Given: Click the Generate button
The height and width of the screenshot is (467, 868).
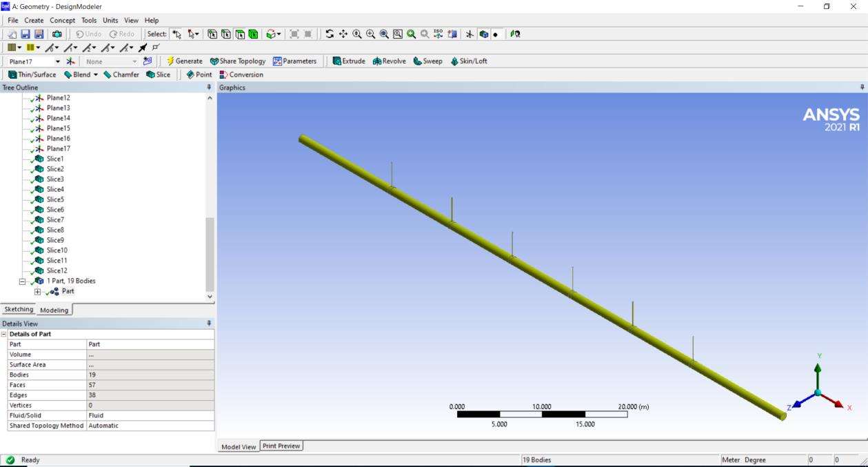Looking at the screenshot, I should point(184,61).
